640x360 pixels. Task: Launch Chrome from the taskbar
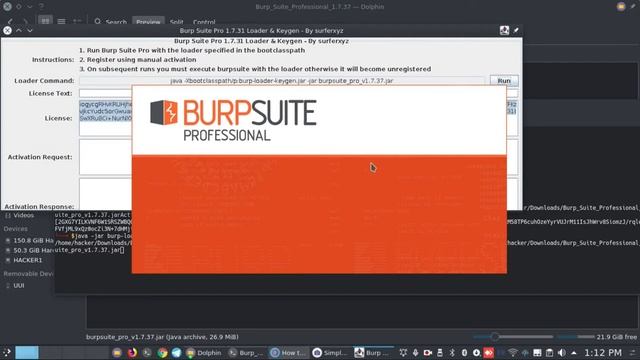click(x=162, y=352)
